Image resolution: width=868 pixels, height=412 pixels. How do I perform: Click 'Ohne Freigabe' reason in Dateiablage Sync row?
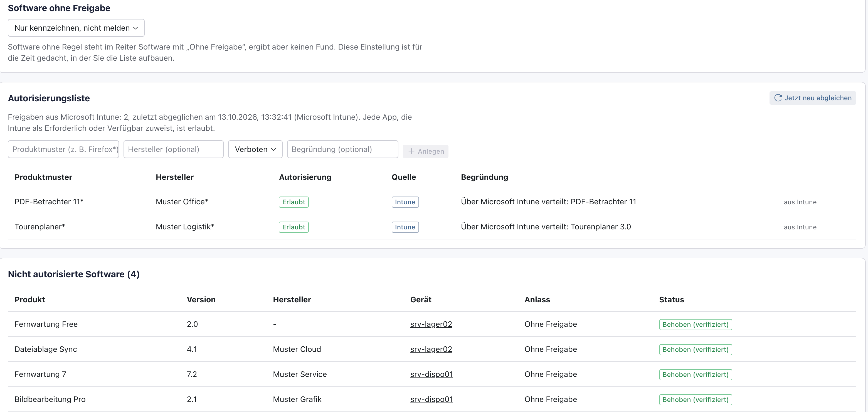click(x=551, y=349)
